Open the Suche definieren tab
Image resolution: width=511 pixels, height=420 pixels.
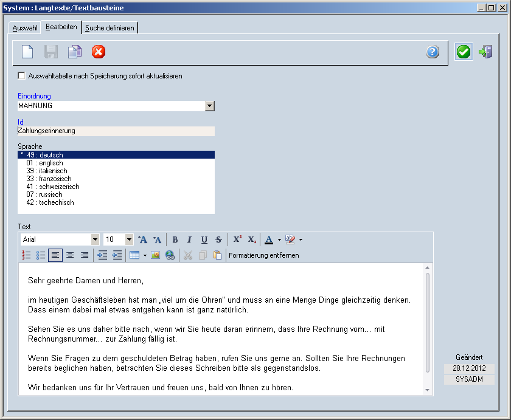(109, 28)
